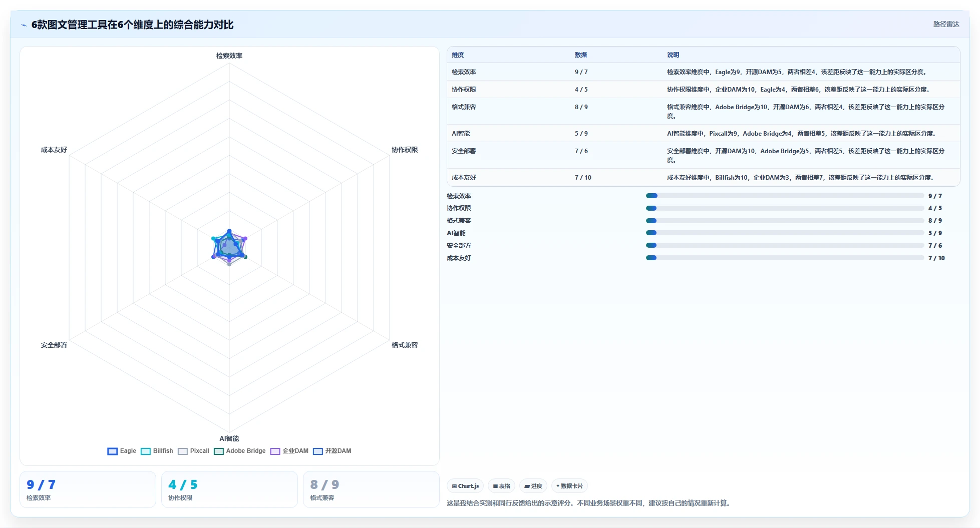Select the 安全部署 cell in the table
This screenshot has width=980, height=528.
(x=464, y=151)
